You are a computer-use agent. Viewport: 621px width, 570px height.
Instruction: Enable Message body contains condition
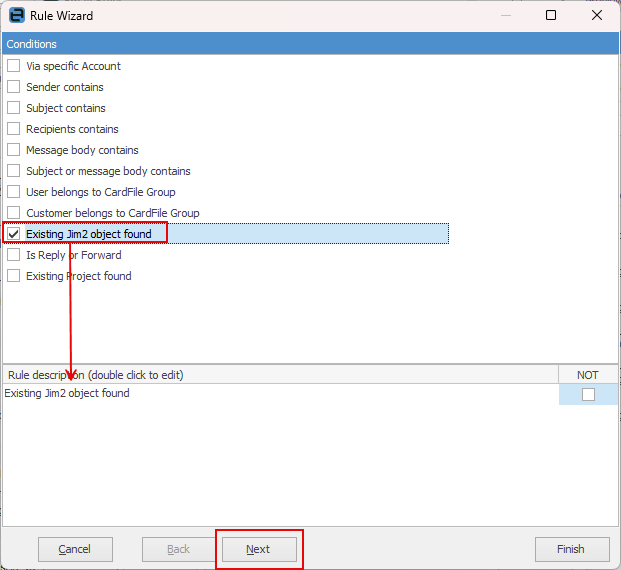tap(13, 150)
